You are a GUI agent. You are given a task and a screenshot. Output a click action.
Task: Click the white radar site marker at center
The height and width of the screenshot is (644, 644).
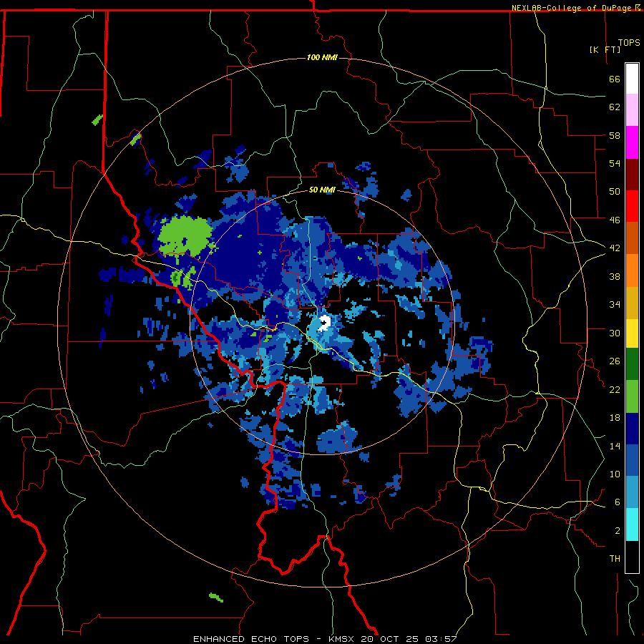[324, 323]
